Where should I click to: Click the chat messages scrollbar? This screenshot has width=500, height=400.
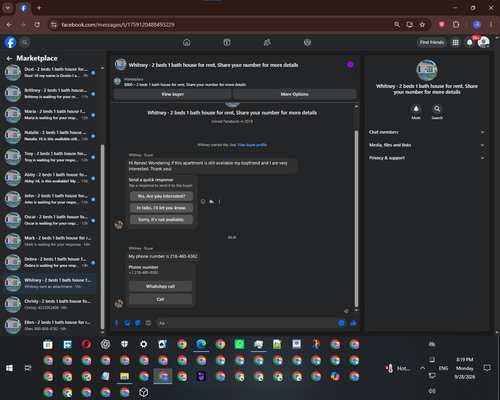(x=356, y=218)
